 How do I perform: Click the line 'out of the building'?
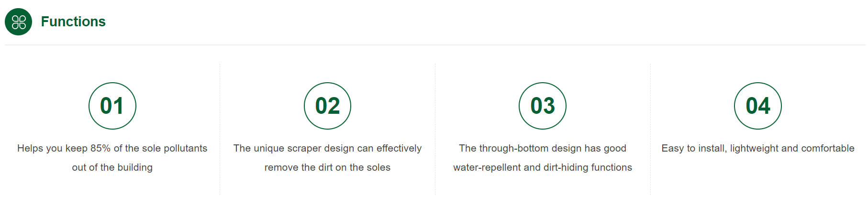point(112,167)
